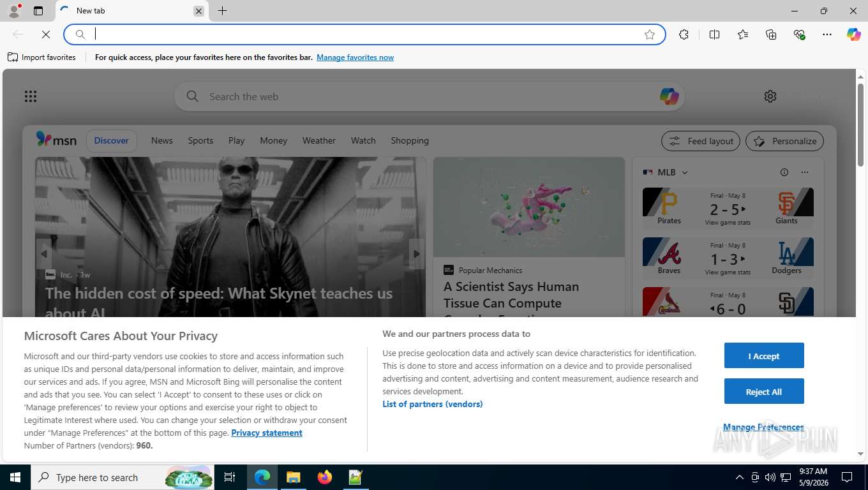Click Import favorites

coord(41,57)
